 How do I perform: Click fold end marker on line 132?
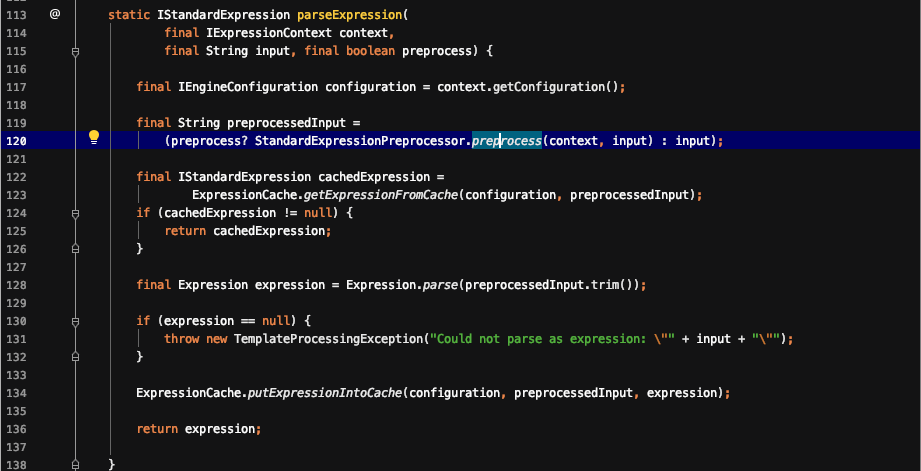pyautogui.click(x=76, y=355)
